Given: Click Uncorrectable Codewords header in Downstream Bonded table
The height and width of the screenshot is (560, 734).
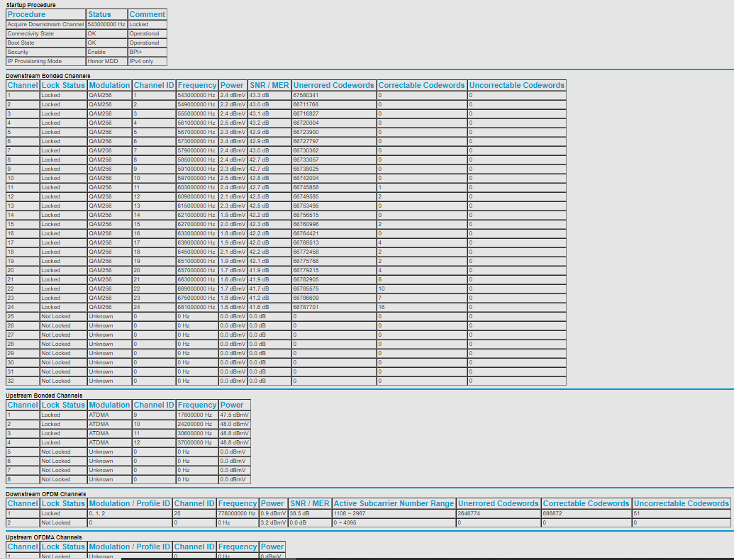Looking at the screenshot, I should pos(516,85).
